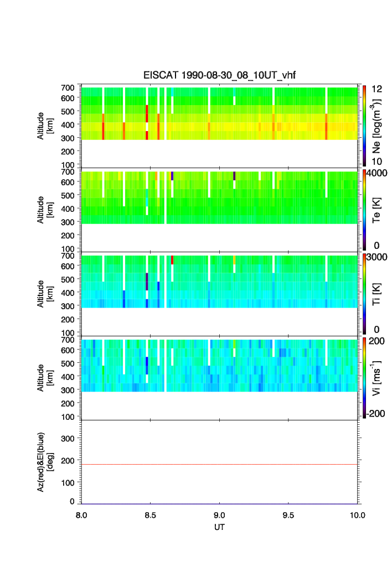Click the 3000 label on Ti colorbar
The width and height of the screenshot is (392, 588).
[x=376, y=257]
